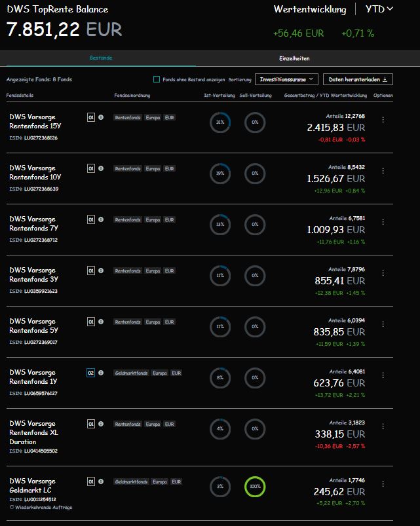Click the 100% Soll-Verteilung ring of Geldmarkt LC
420x526 pixels.
click(x=255, y=487)
